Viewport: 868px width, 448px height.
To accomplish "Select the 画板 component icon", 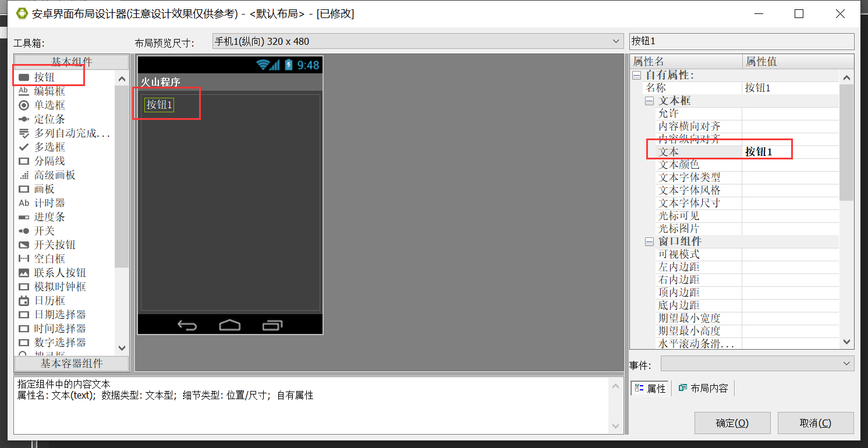I will [x=24, y=189].
